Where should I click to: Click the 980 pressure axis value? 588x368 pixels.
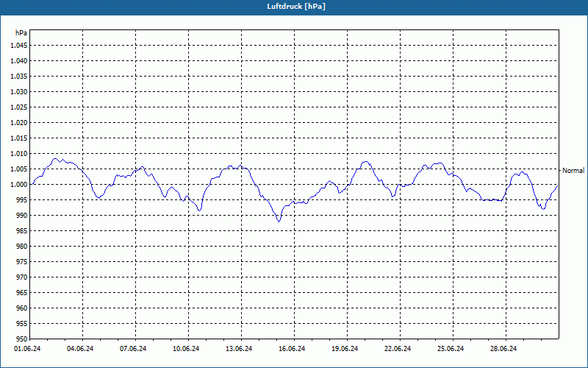tap(22, 247)
